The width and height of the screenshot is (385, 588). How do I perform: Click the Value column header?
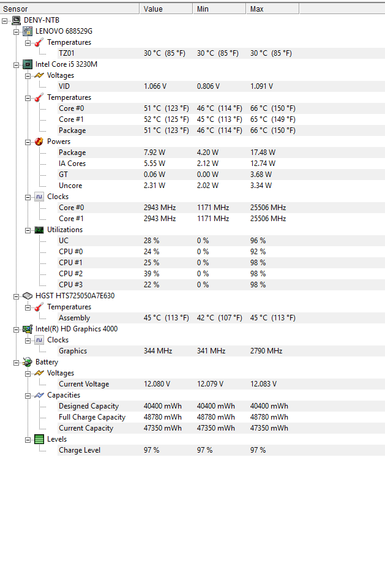pos(166,9)
